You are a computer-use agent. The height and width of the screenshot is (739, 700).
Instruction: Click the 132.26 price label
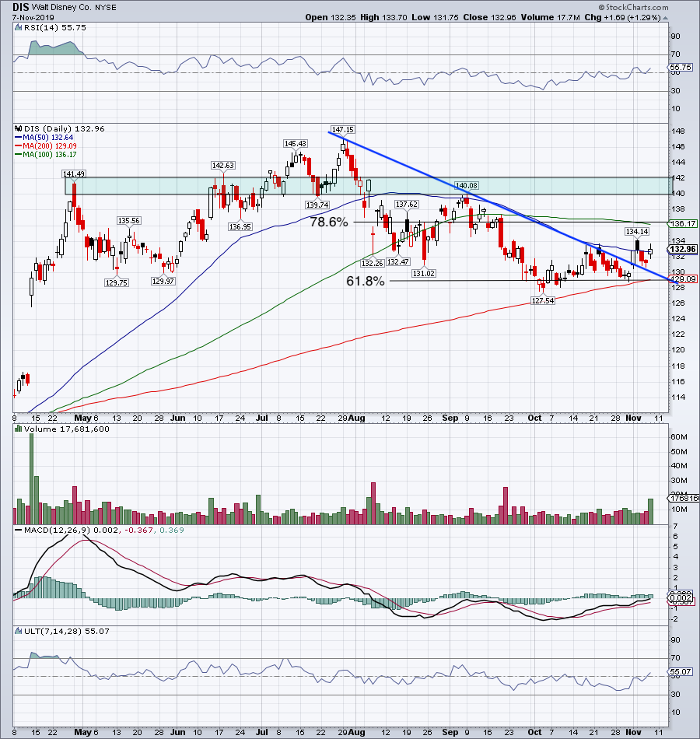(373, 264)
